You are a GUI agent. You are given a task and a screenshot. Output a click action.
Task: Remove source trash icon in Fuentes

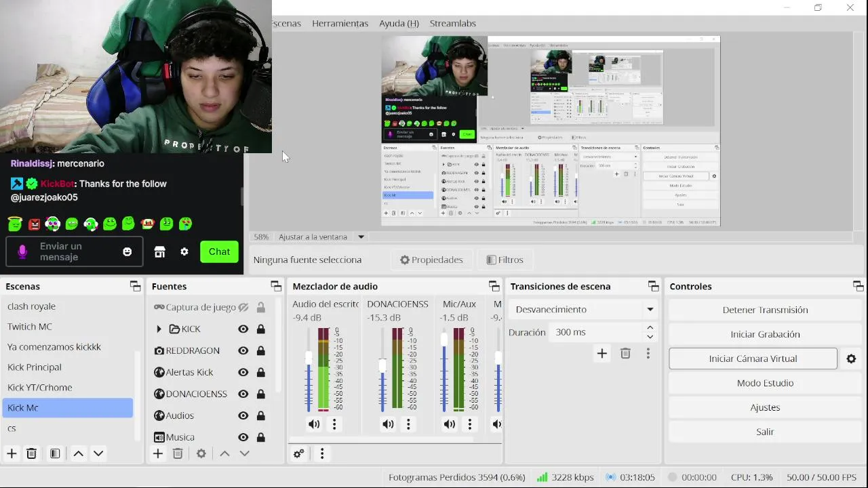pyautogui.click(x=178, y=453)
